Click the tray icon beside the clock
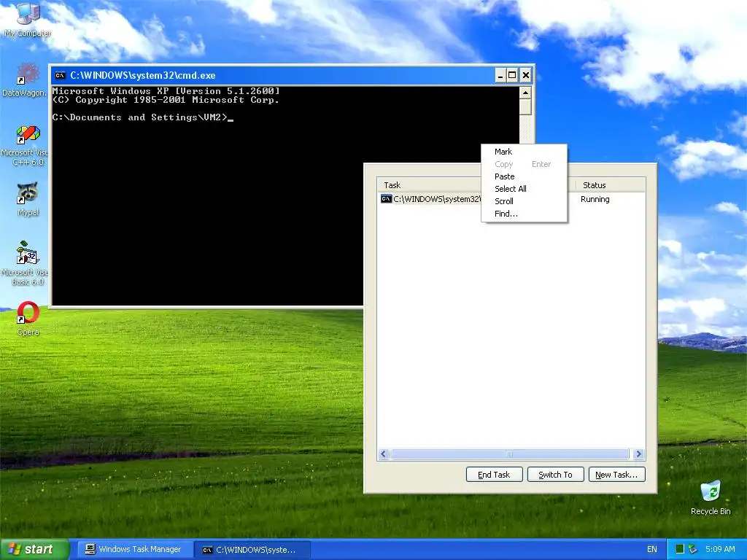This screenshot has width=747, height=560. (693, 549)
